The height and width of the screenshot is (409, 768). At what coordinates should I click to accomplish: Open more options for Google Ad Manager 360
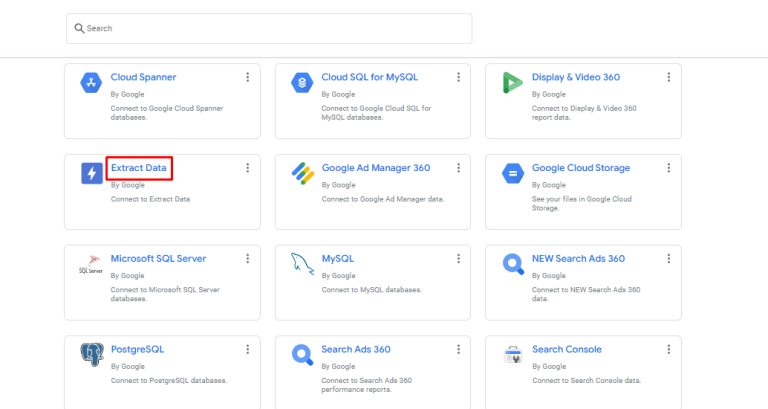click(x=458, y=168)
